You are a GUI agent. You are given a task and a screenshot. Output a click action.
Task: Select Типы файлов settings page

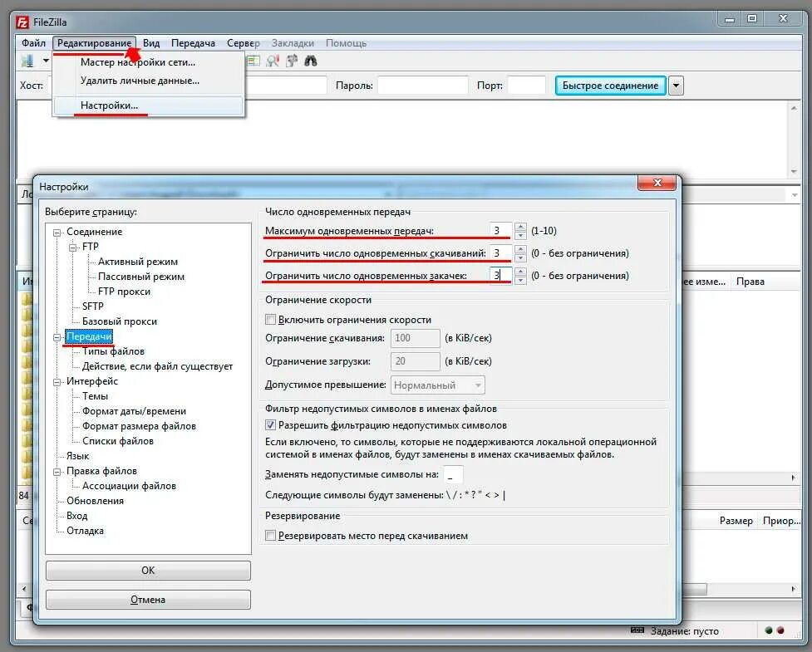(113, 351)
